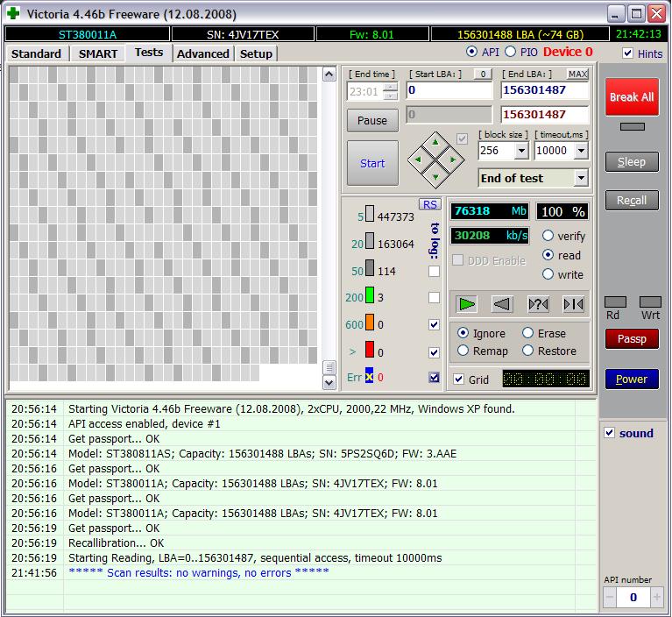Click the MAX button beside End LBA
The image size is (672, 617).
(x=577, y=74)
